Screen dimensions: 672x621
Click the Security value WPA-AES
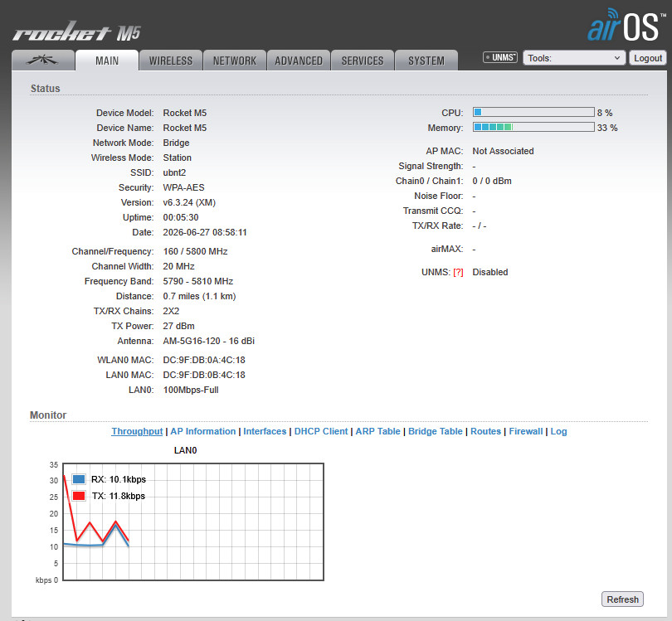coord(183,187)
